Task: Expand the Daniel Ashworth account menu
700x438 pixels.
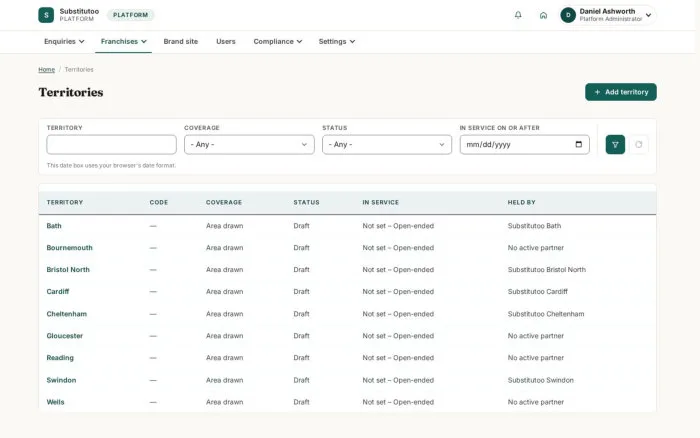Action: point(607,15)
